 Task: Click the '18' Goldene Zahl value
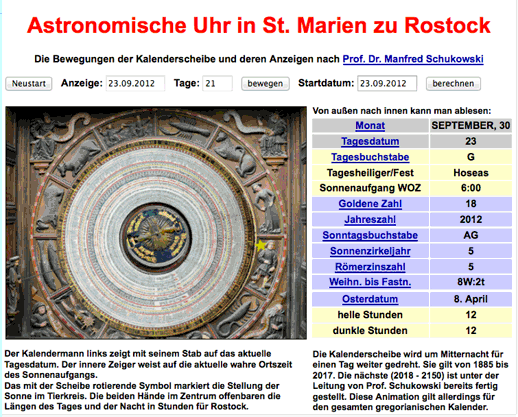click(x=471, y=203)
